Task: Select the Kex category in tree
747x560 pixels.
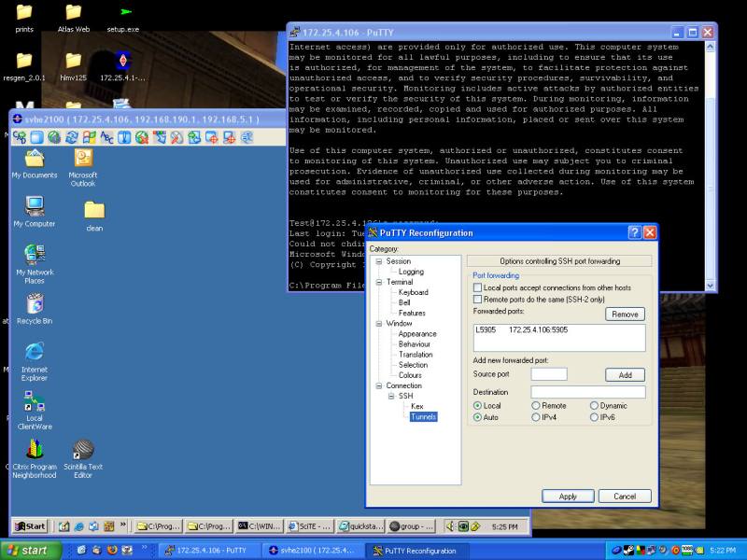Action: pyautogui.click(x=416, y=407)
